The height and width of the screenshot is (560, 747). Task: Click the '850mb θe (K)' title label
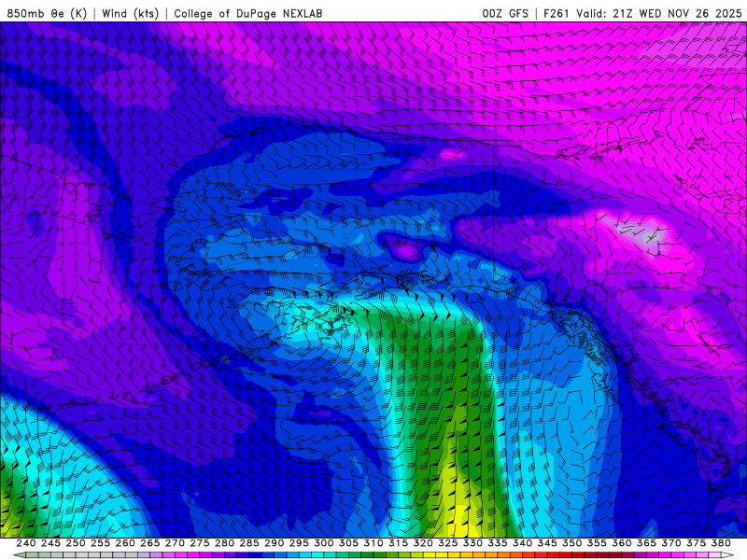pyautogui.click(x=47, y=13)
